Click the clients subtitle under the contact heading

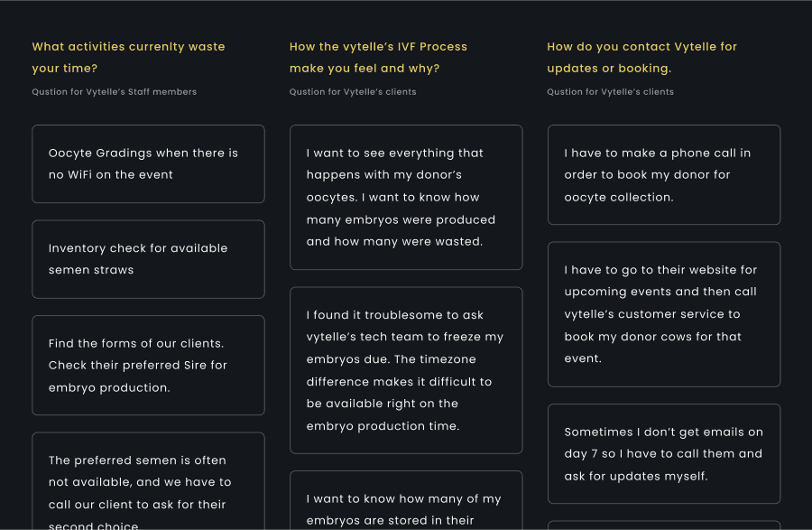[x=610, y=92]
